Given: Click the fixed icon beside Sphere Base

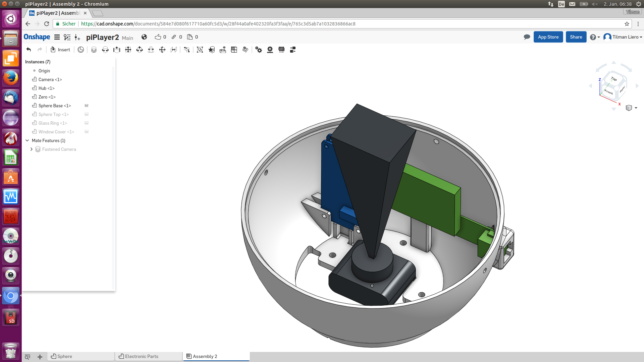Looking at the screenshot, I should [x=87, y=106].
